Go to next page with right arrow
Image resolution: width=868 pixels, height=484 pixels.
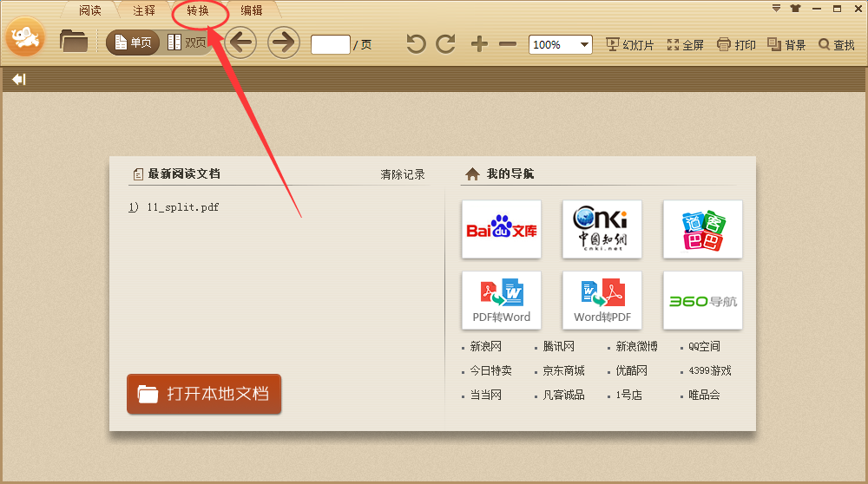click(283, 43)
